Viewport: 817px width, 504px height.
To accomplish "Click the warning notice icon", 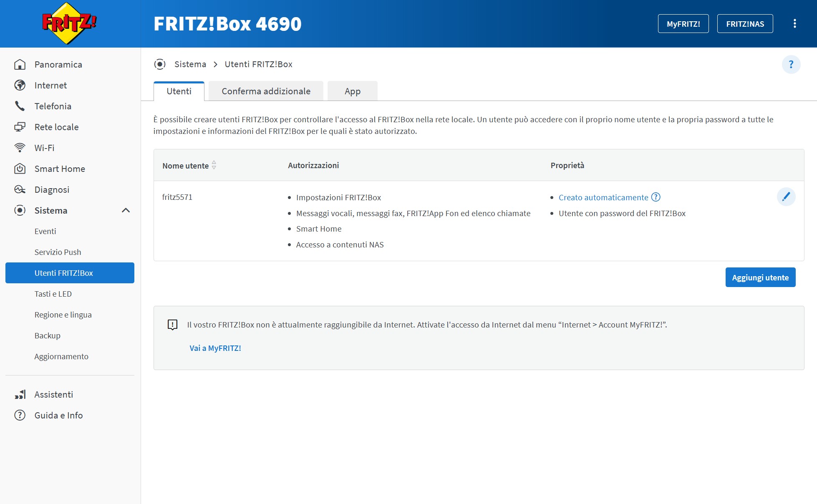I will coord(172,325).
